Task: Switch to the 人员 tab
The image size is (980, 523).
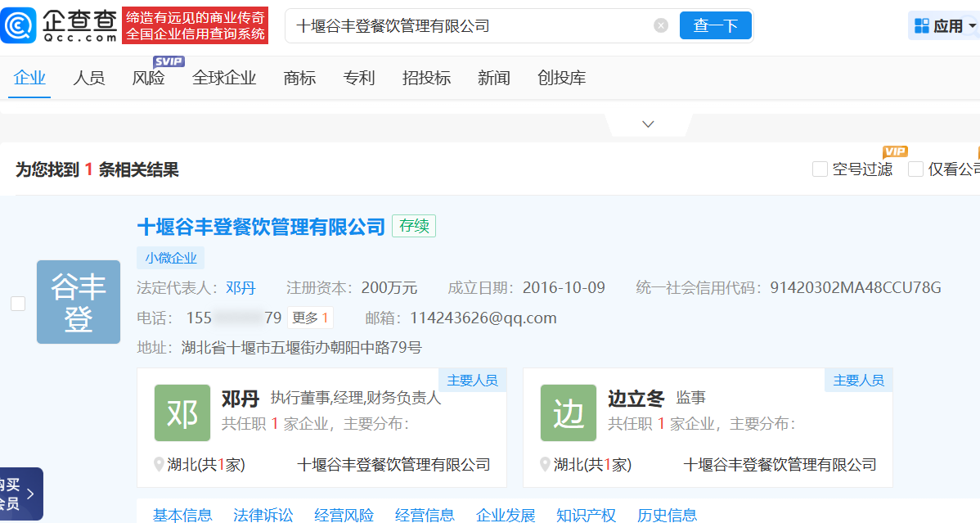Action: (x=88, y=79)
